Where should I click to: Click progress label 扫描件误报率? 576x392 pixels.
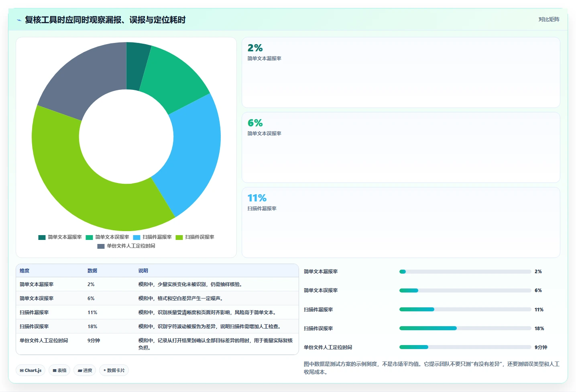point(318,329)
